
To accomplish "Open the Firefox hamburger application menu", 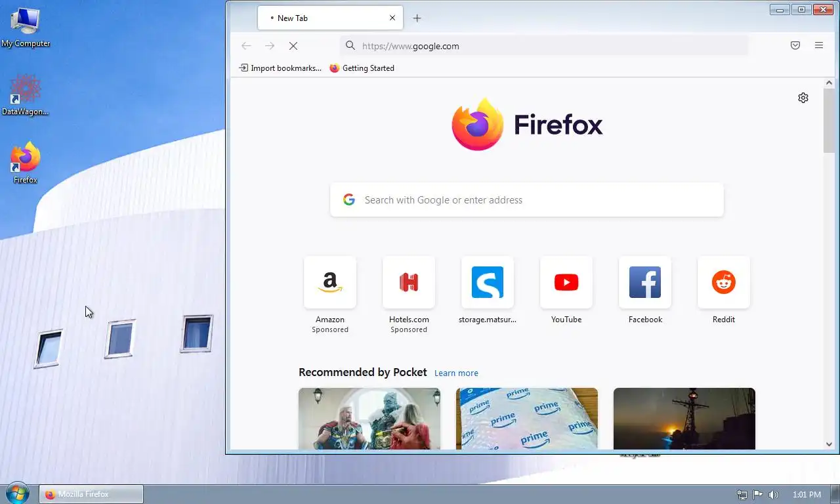I will [x=819, y=46].
